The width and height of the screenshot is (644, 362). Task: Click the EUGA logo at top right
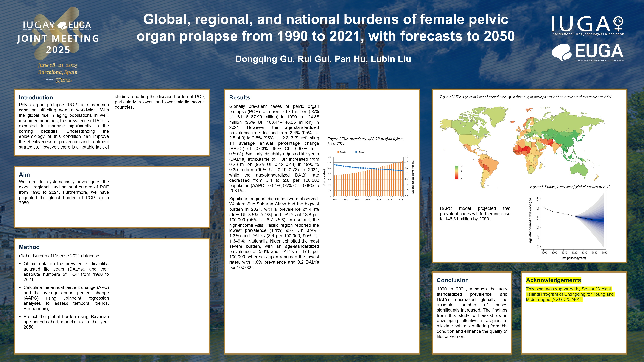coord(588,53)
